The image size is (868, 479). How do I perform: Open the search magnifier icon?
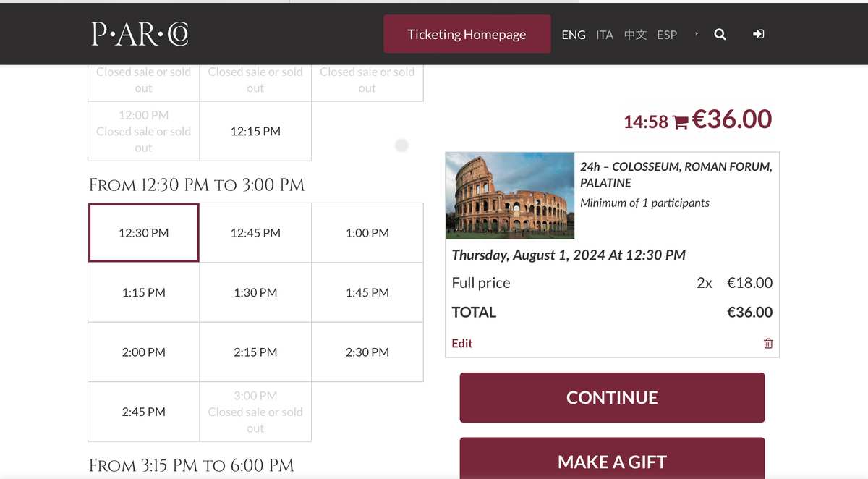pyautogui.click(x=720, y=34)
